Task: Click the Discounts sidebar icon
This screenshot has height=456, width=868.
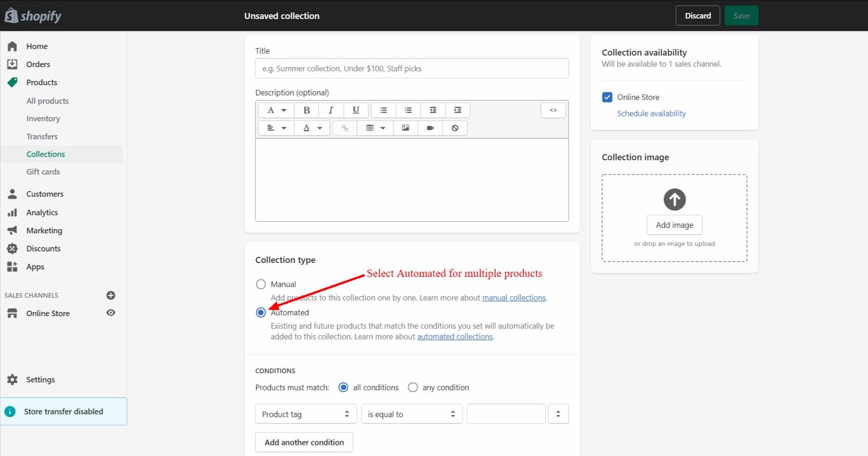Action: click(x=12, y=249)
